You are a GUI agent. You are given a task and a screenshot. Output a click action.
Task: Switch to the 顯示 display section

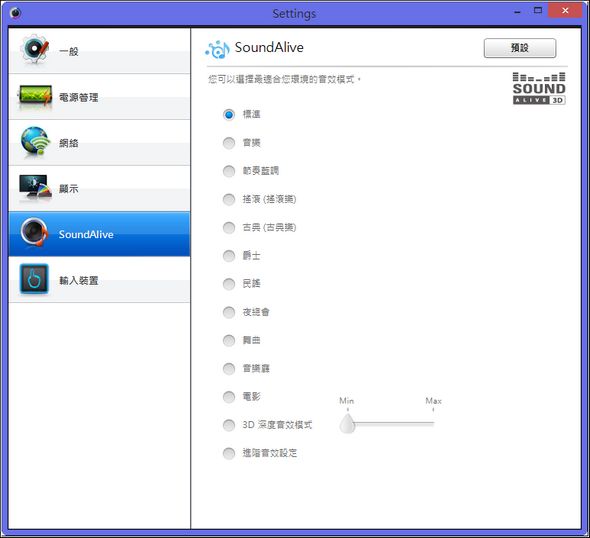99,188
